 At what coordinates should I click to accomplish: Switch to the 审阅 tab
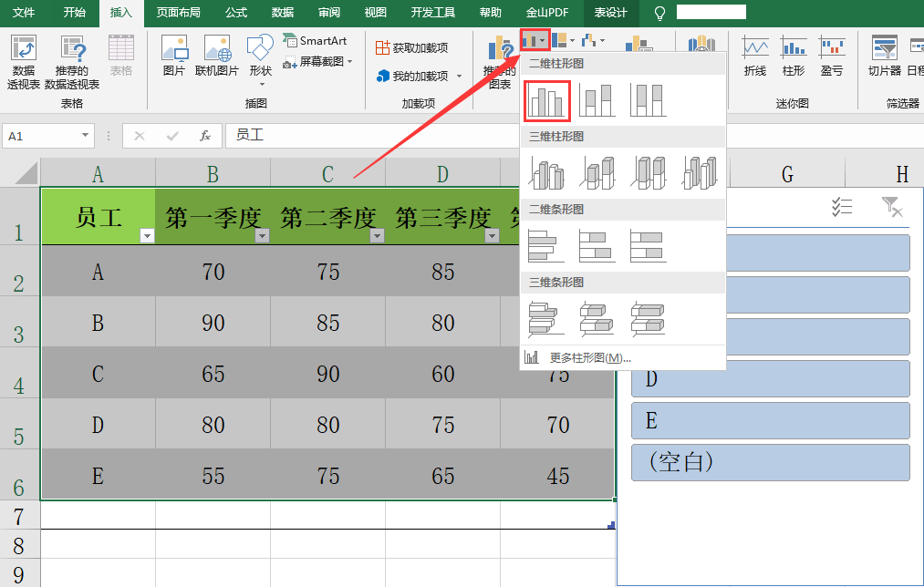coord(328,13)
